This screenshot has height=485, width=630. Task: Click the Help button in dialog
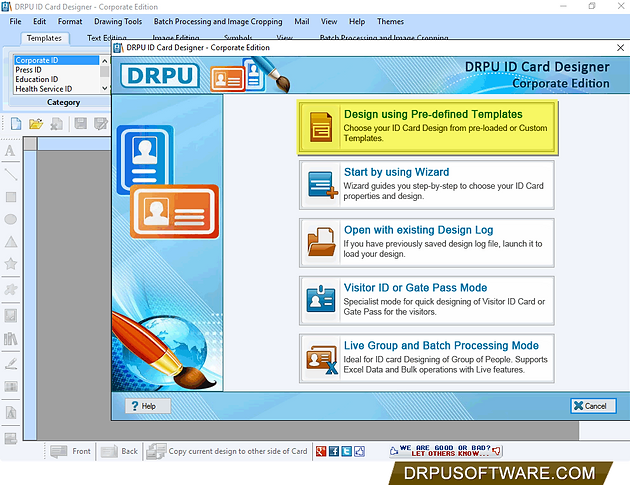coord(147,406)
